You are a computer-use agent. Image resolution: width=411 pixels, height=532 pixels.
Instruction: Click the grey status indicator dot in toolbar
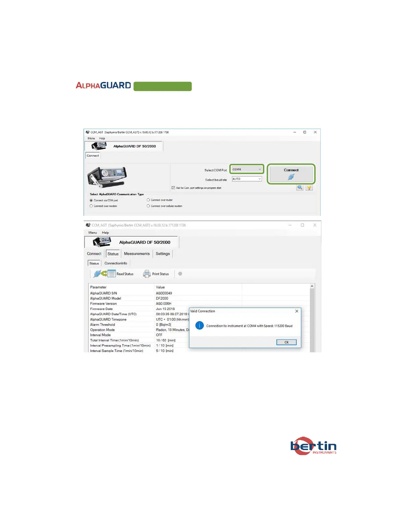click(x=180, y=274)
